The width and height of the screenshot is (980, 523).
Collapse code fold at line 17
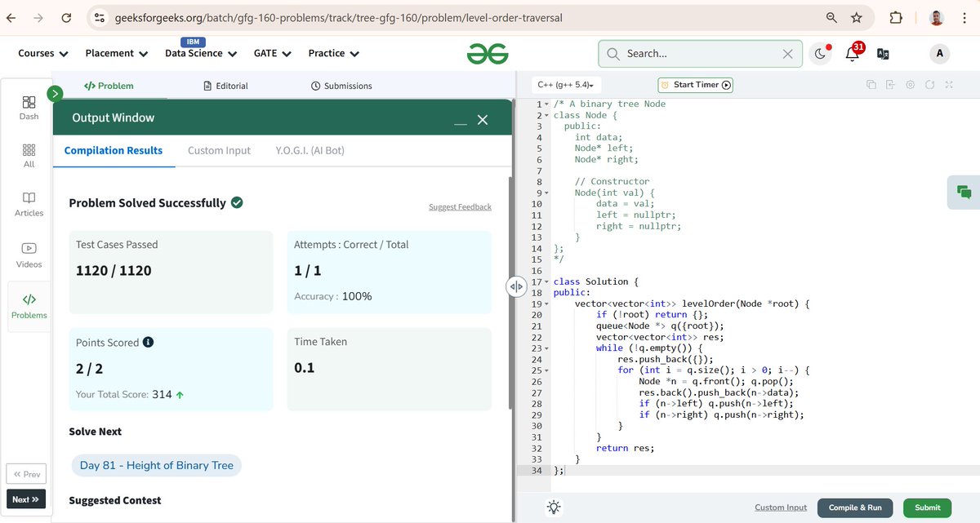(x=546, y=281)
